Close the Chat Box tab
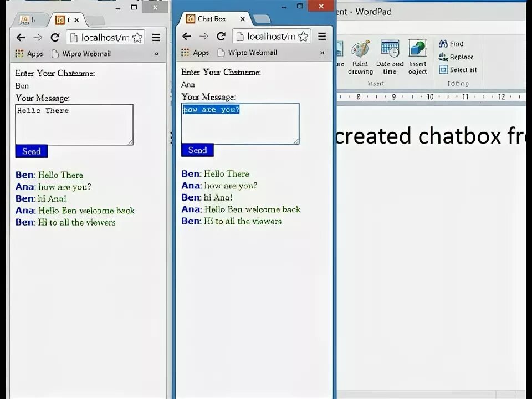 (243, 19)
